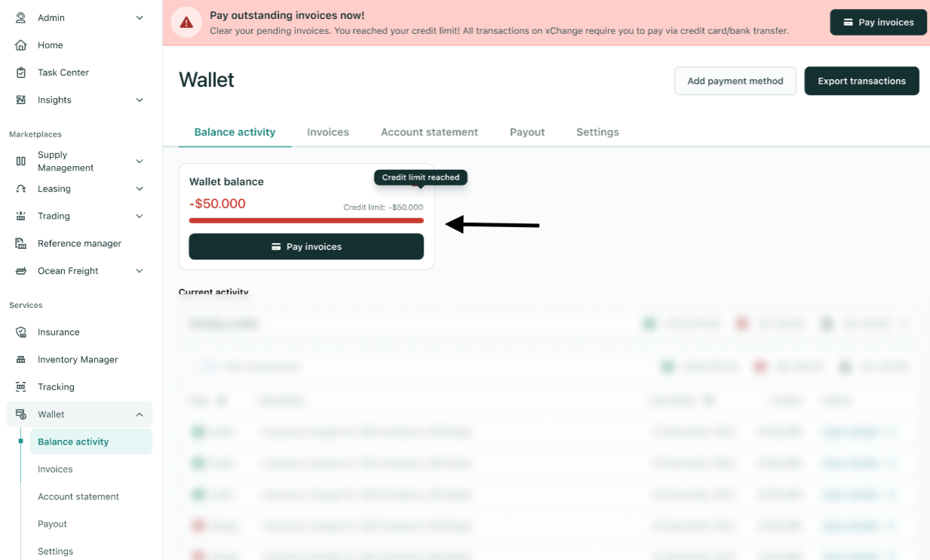
Task: Expand the Insights menu
Action: pos(139,99)
